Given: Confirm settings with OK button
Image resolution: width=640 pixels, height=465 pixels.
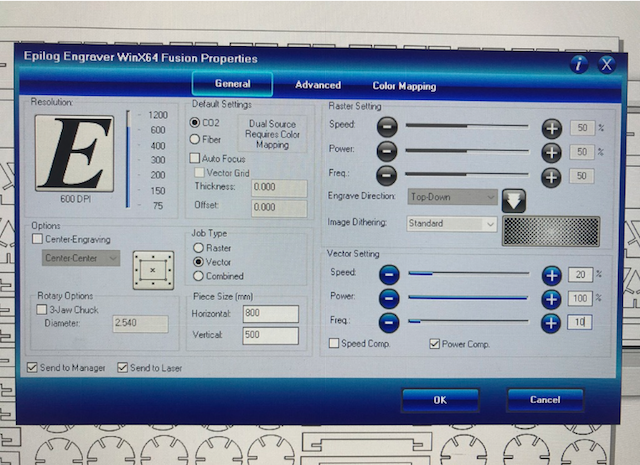Looking at the screenshot, I should [x=440, y=400].
